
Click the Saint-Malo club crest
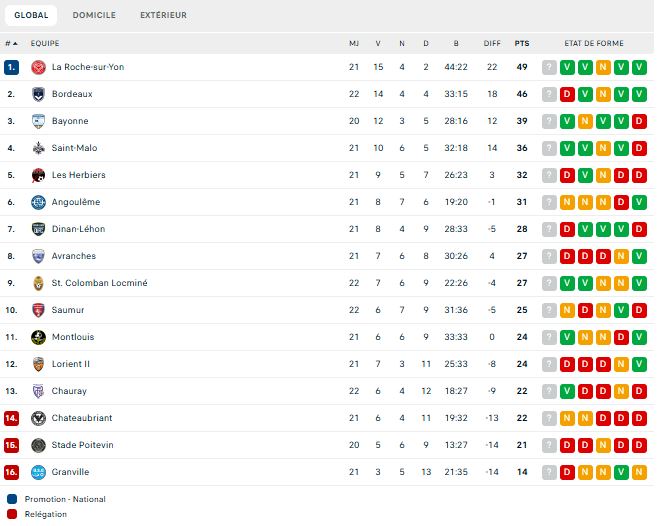point(38,148)
